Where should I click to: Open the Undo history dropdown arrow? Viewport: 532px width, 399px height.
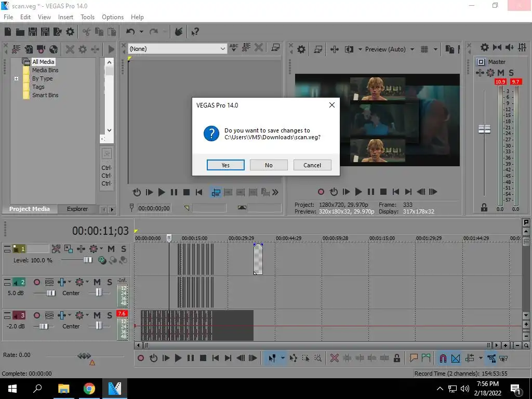pyautogui.click(x=141, y=32)
